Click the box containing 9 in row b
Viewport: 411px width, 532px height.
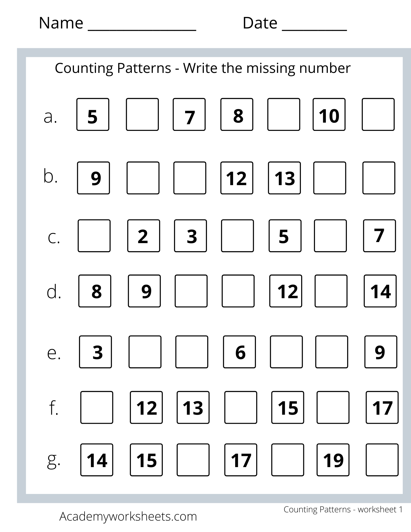(93, 178)
